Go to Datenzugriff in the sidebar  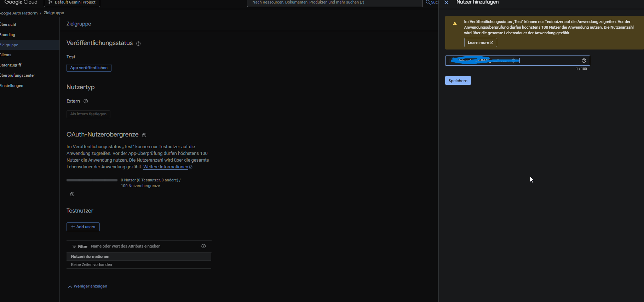[11, 65]
